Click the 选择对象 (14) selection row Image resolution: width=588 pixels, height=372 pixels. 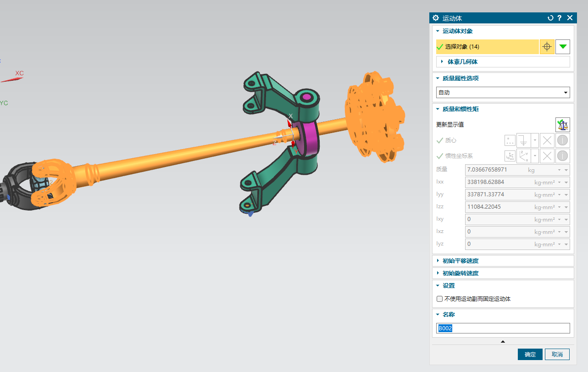(487, 47)
